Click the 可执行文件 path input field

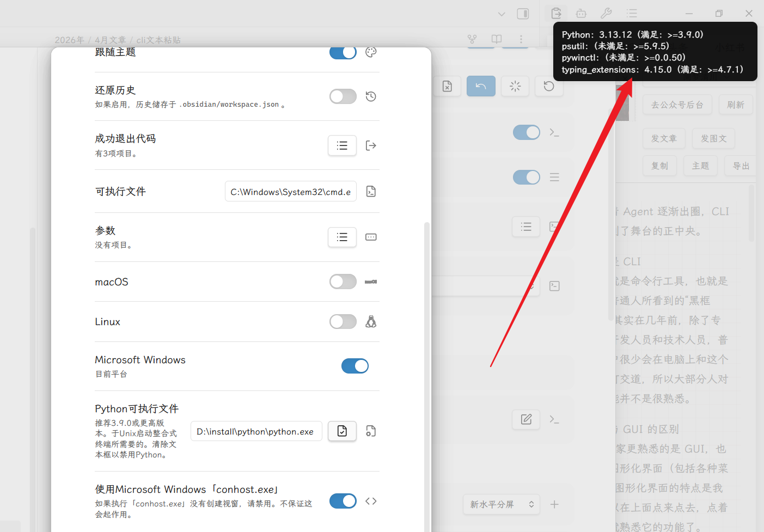(x=291, y=191)
